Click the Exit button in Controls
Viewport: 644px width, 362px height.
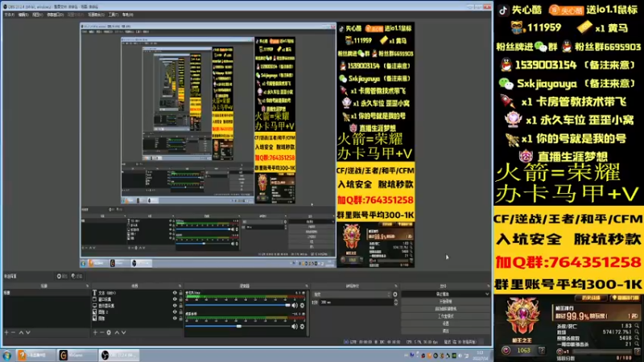[446, 331]
